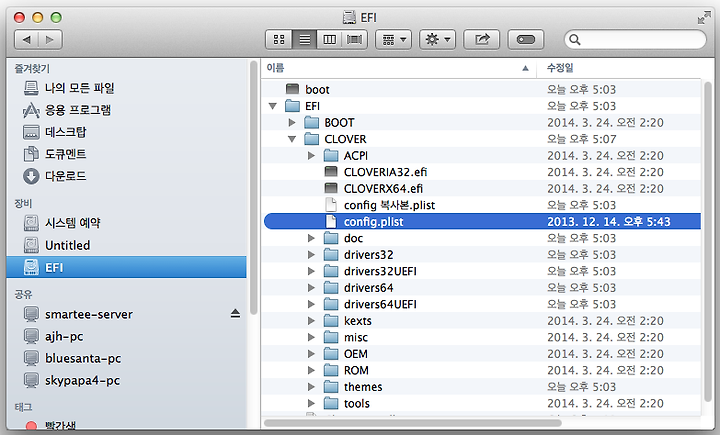Go forward with the right arrow button
This screenshot has width=720, height=435.
pyautogui.click(x=50, y=40)
